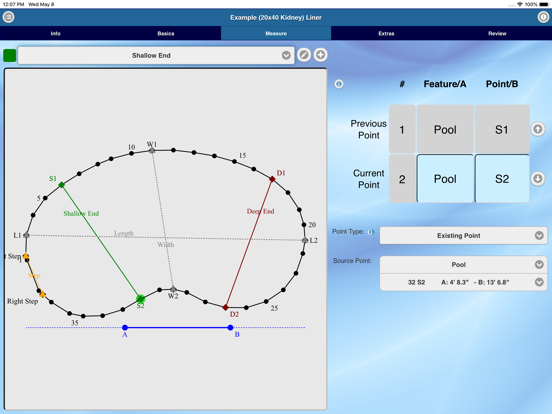Select the S1 point marker on diagram
Image resolution: width=552 pixels, height=414 pixels.
(61, 185)
